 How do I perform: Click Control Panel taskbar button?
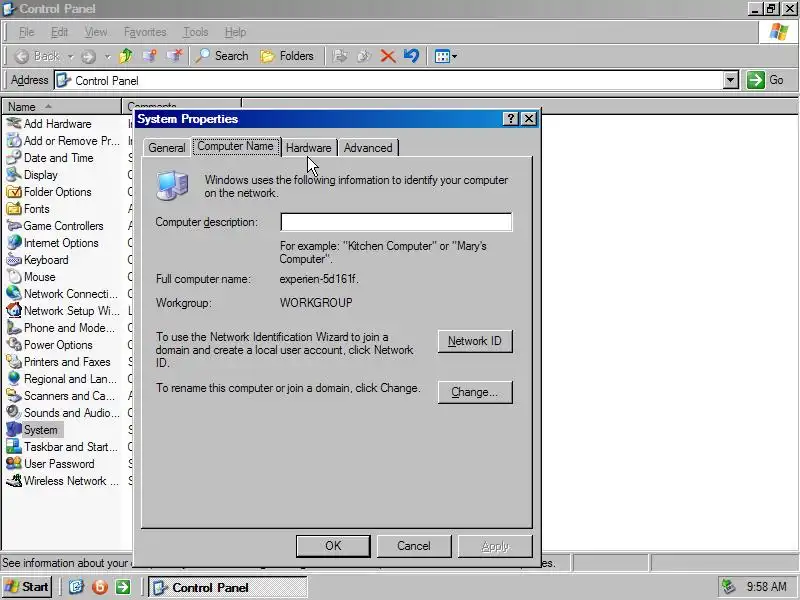[228, 587]
